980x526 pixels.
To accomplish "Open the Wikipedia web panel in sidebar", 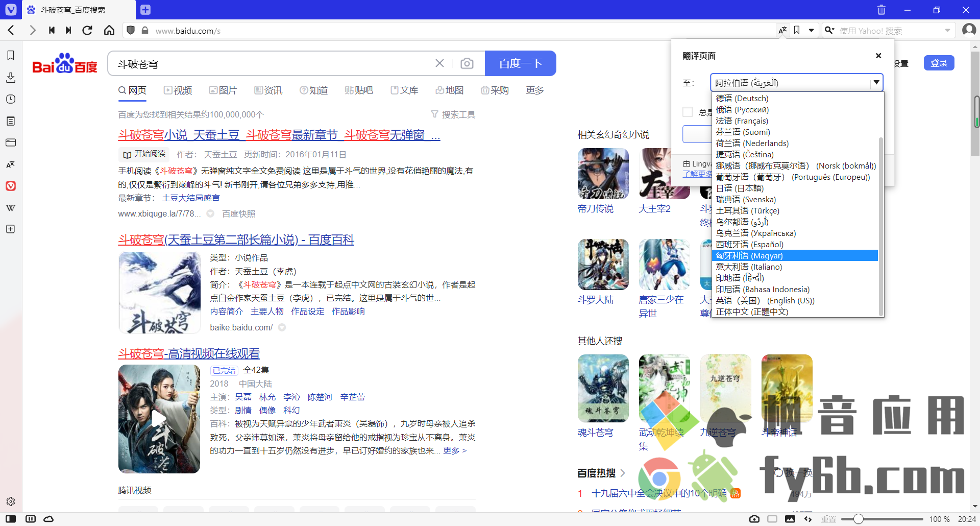I will (x=11, y=208).
